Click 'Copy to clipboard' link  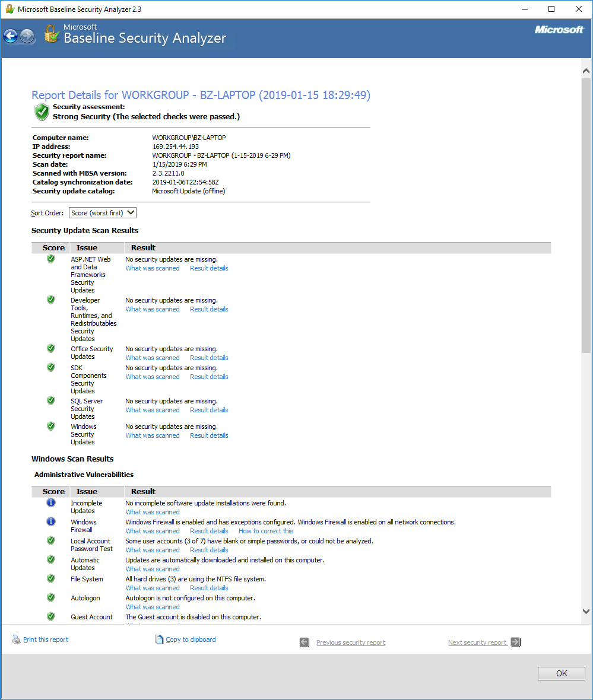coord(191,639)
